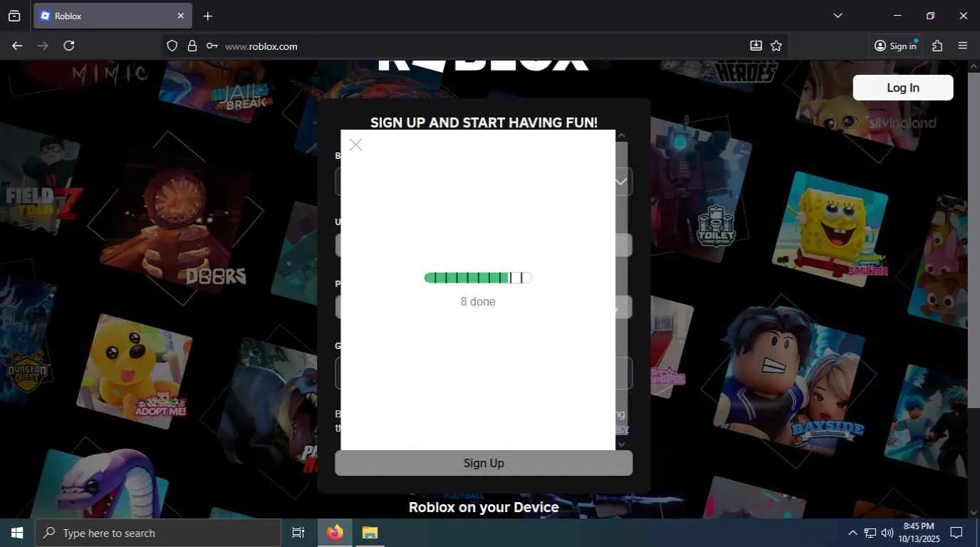Go back to the previous page
This screenshot has width=980, height=547.
(17, 46)
